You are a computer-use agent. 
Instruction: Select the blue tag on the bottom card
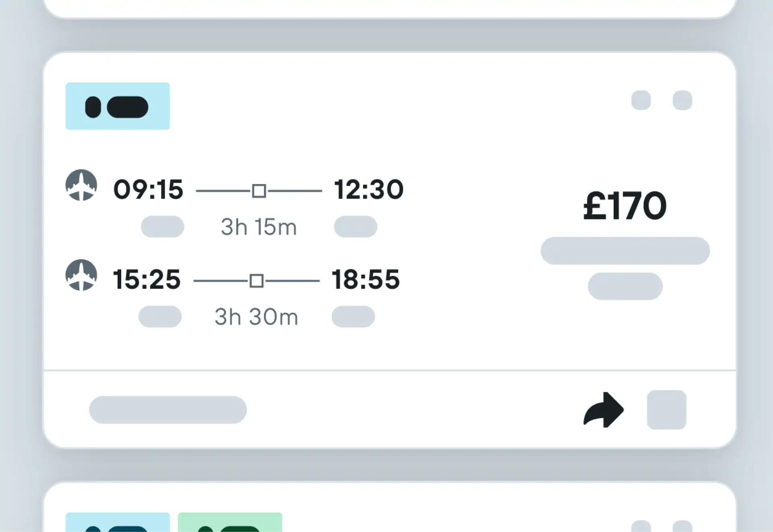(118, 522)
